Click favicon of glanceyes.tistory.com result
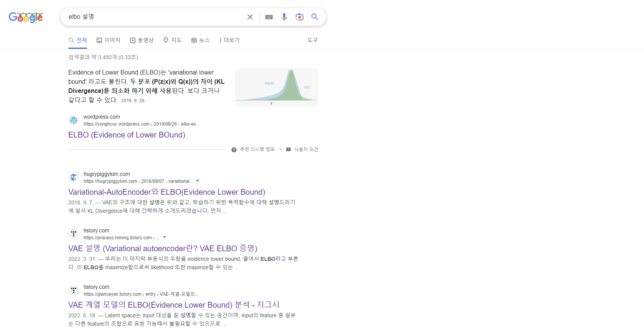 coord(74,290)
